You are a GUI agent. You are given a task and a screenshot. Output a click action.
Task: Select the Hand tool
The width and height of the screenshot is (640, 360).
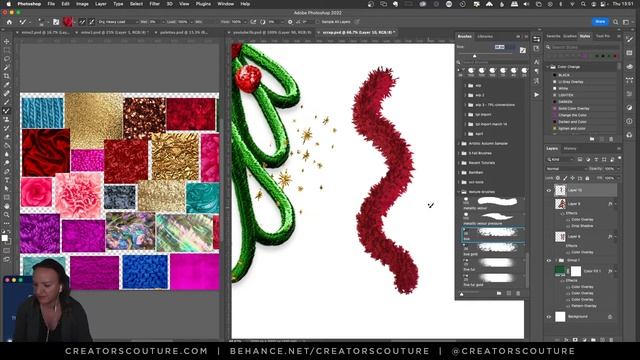[x=7, y=206]
